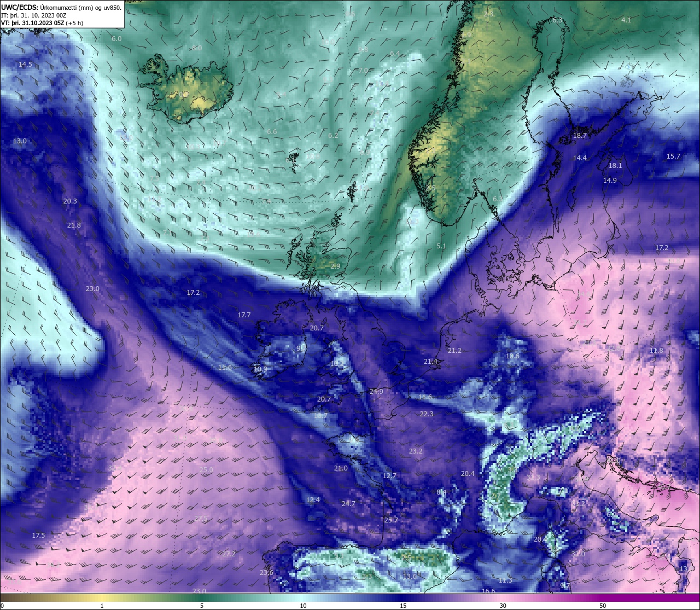Click the 15.7 value near right edge

pos(673,156)
